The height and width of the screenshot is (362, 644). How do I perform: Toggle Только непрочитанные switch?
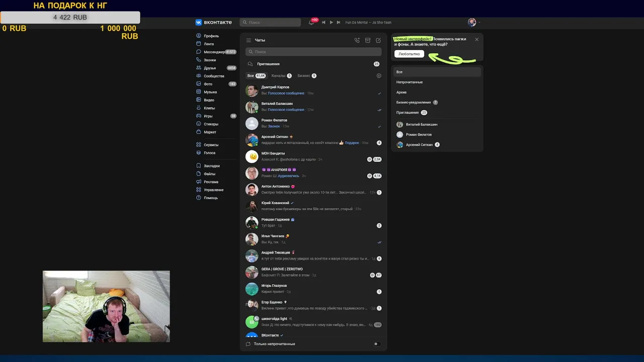pos(377,344)
